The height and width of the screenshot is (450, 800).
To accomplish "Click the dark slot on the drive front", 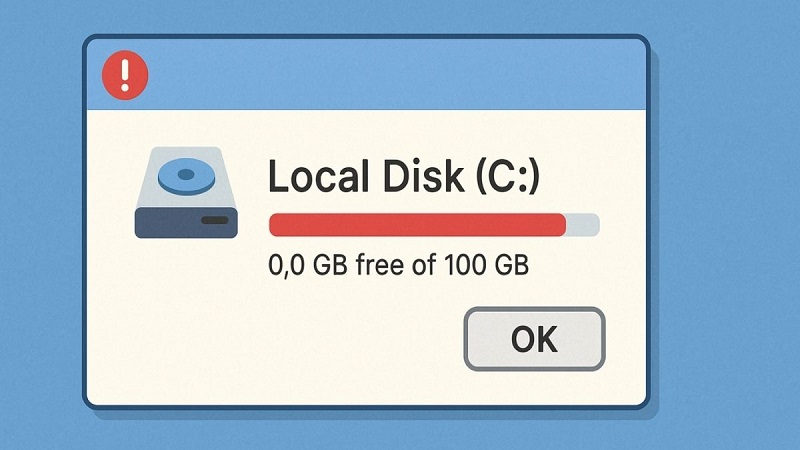I will (213, 220).
